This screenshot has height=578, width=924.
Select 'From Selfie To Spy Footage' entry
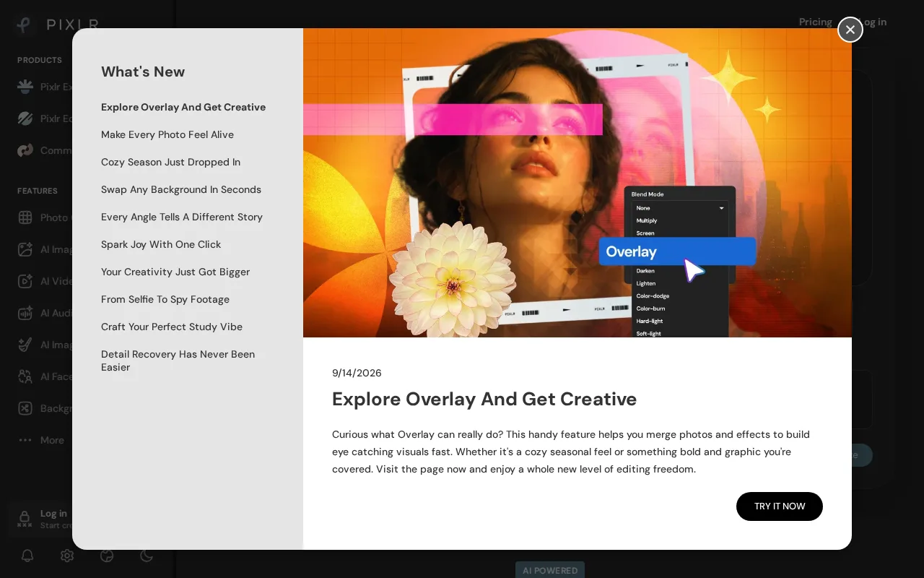[x=165, y=299]
